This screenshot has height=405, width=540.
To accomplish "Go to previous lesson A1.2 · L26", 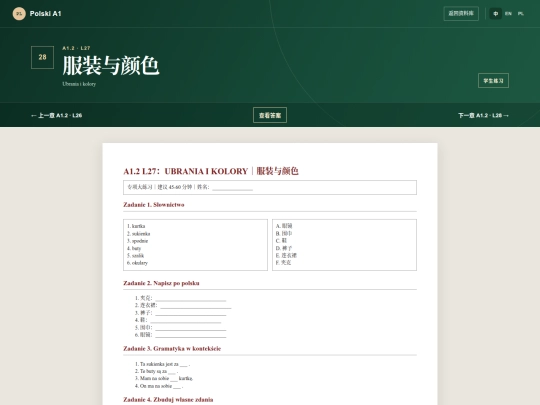I will coord(56,115).
